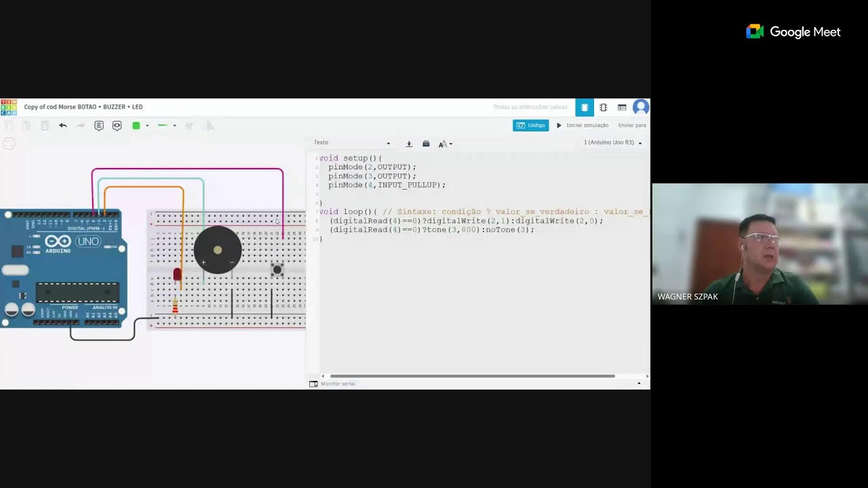Image resolution: width=868 pixels, height=488 pixels.
Task: Click the Enviar para button
Action: (632, 125)
